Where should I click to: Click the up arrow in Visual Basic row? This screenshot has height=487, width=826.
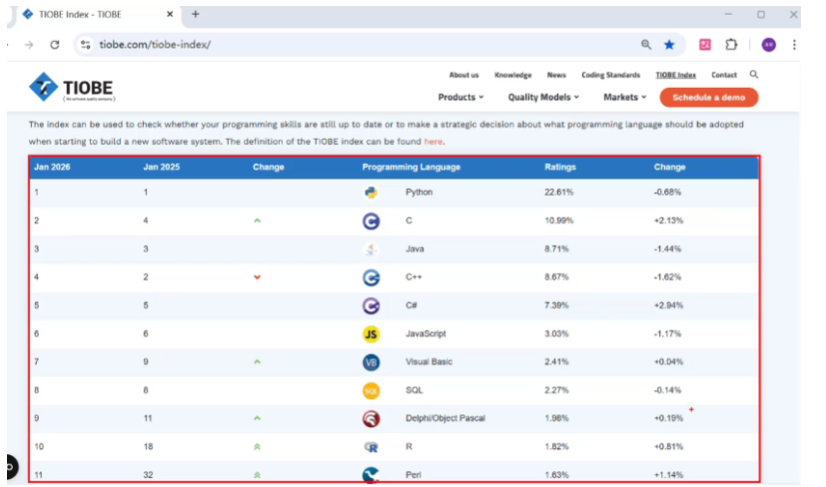pos(257,362)
